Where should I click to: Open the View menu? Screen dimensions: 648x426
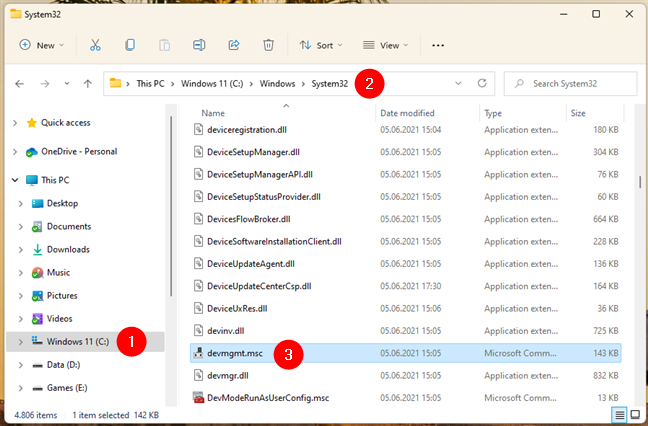385,45
